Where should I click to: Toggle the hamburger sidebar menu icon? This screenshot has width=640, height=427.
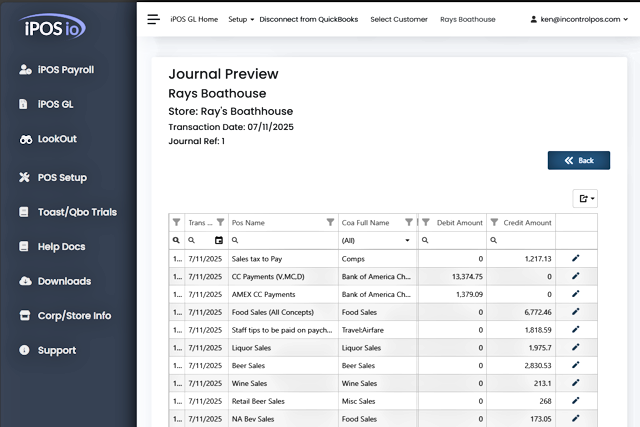point(153,19)
